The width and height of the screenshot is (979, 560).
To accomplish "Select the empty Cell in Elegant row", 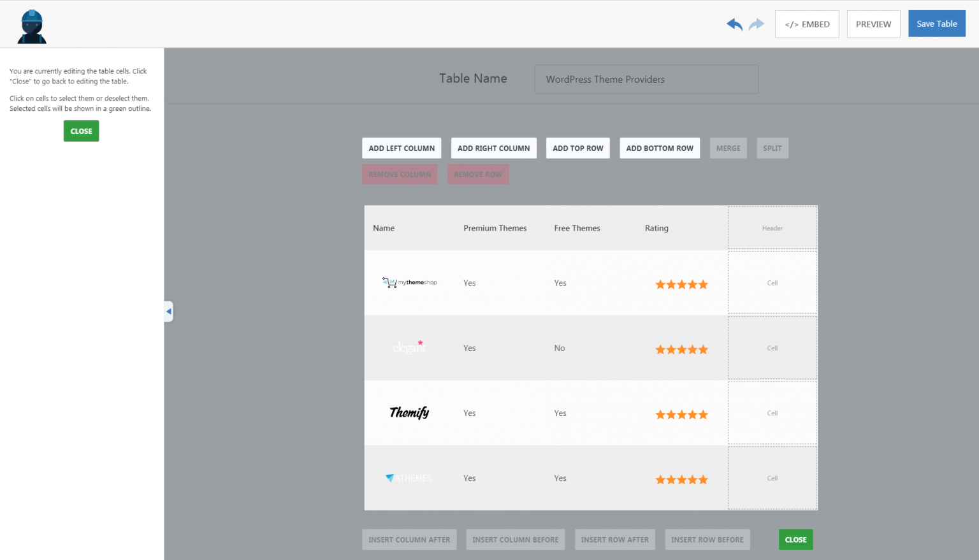I will coord(772,348).
